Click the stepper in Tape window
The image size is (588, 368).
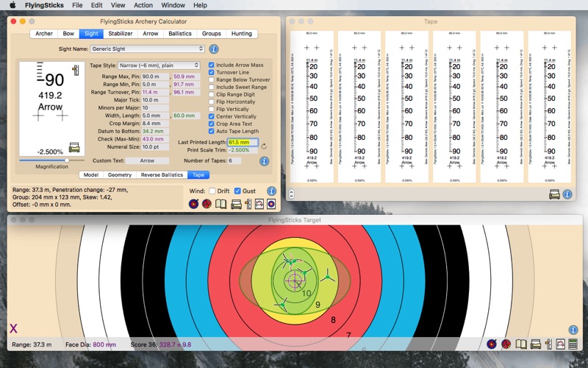click(291, 194)
